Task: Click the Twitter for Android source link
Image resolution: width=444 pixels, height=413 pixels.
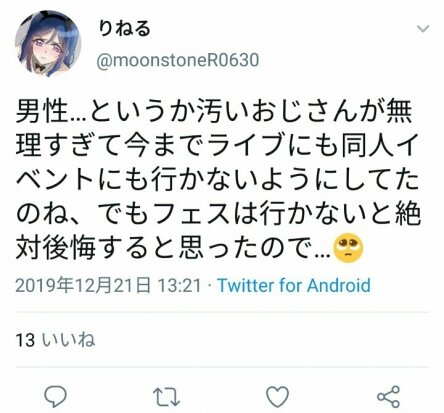Action: tap(294, 286)
